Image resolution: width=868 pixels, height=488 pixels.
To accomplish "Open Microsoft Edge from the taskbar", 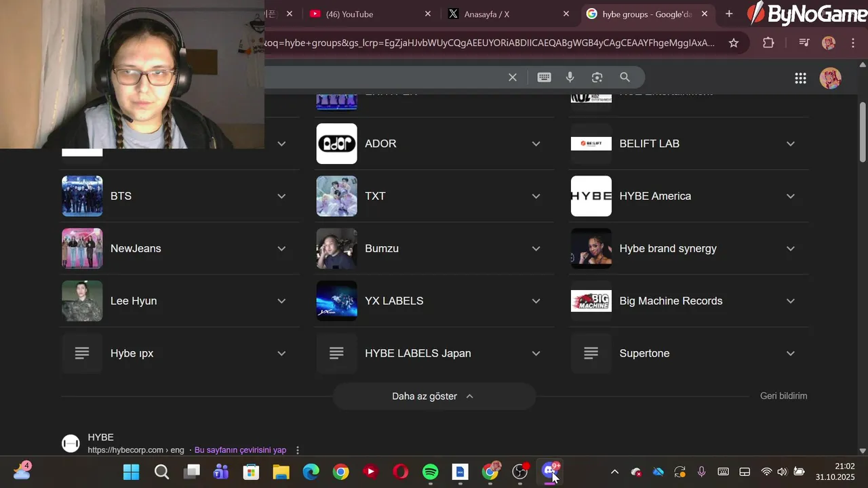I will point(311,472).
